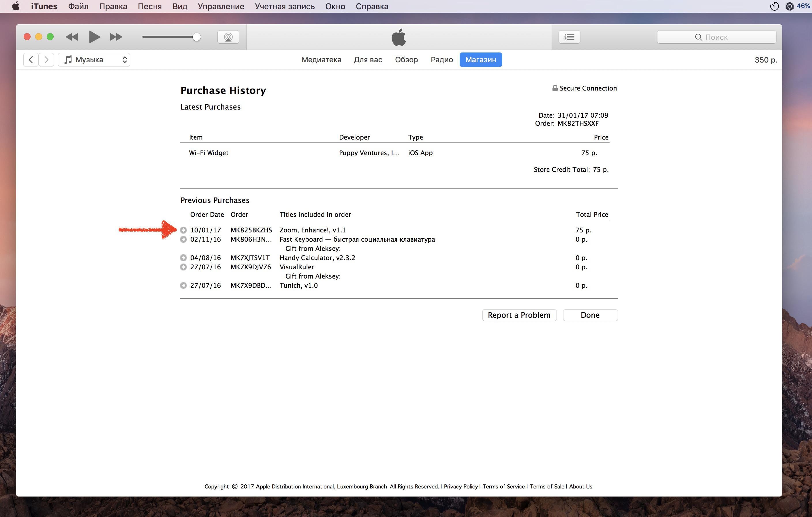
Task: Click the 350 р. account balance
Action: [766, 60]
